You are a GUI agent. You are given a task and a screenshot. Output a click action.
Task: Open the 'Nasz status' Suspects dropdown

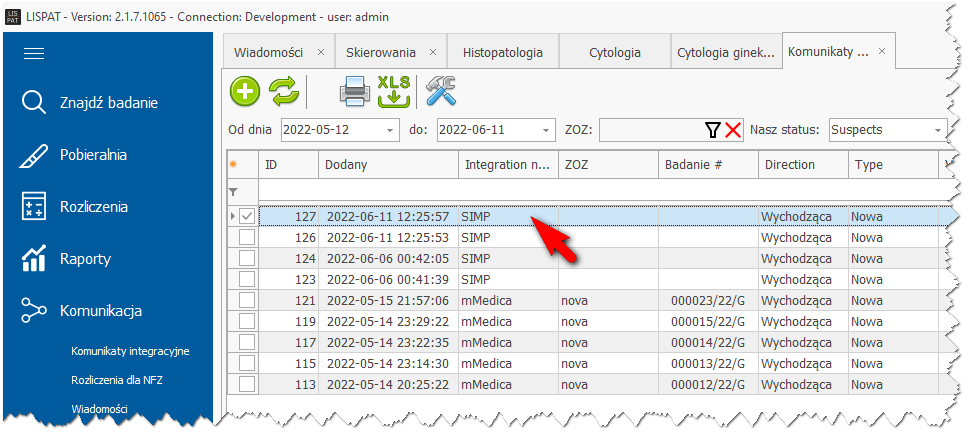point(938,130)
